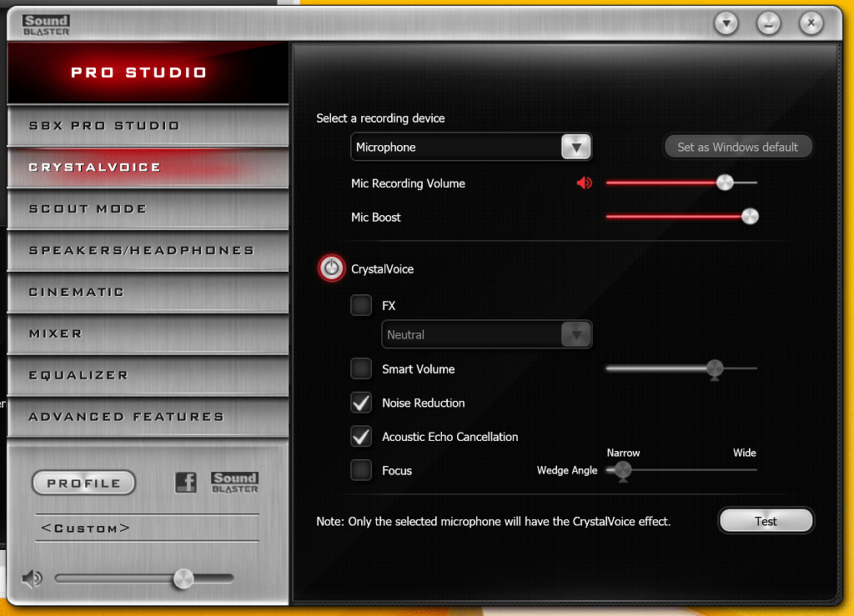Screen dimensions: 854x616
Task: Switch to the Equalizer tab
Action: click(x=147, y=375)
